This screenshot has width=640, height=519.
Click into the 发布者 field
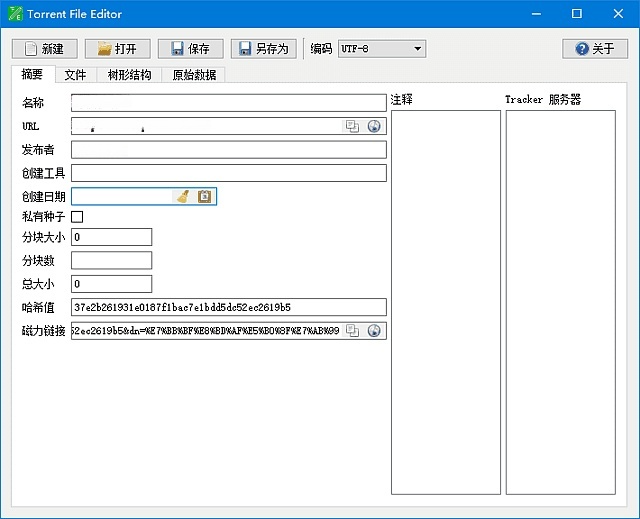tap(228, 150)
